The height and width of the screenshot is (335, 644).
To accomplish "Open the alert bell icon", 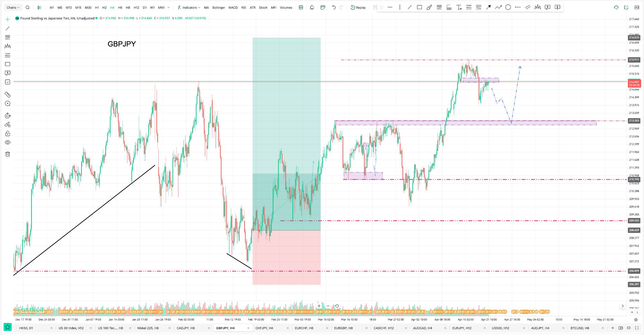I will (312, 7).
